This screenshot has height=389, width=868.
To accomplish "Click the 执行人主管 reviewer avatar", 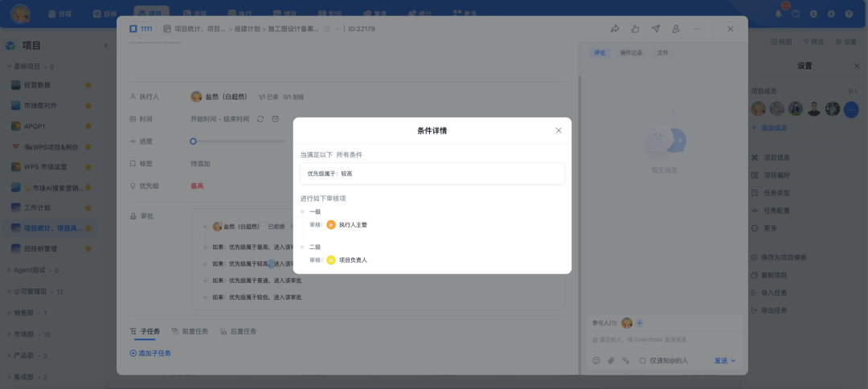I will coord(331,225).
